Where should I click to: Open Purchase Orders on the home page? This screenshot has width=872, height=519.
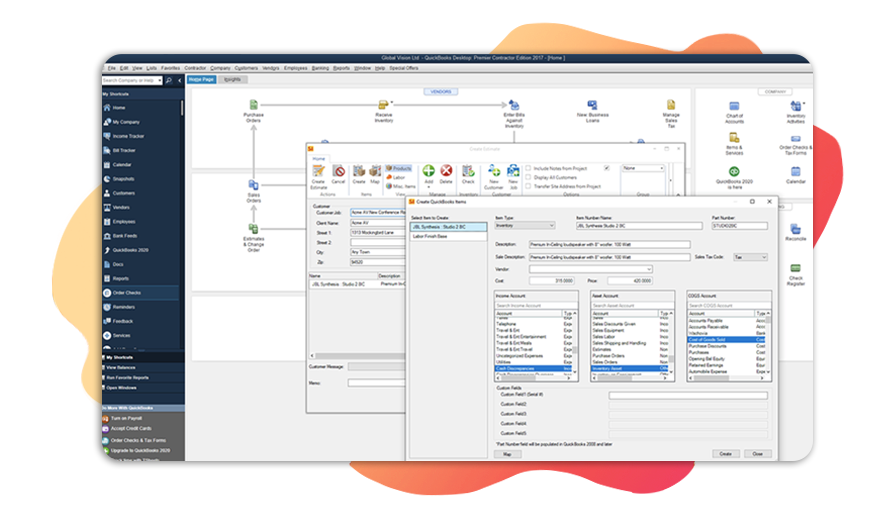click(254, 105)
